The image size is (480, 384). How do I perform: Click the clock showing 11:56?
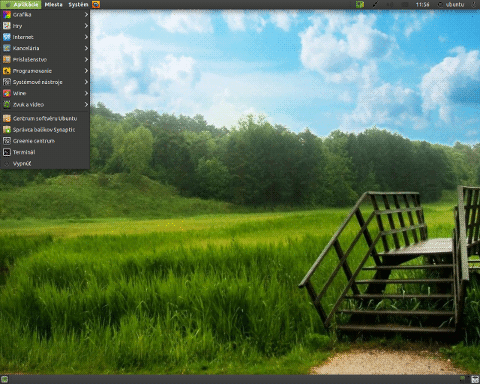point(422,5)
